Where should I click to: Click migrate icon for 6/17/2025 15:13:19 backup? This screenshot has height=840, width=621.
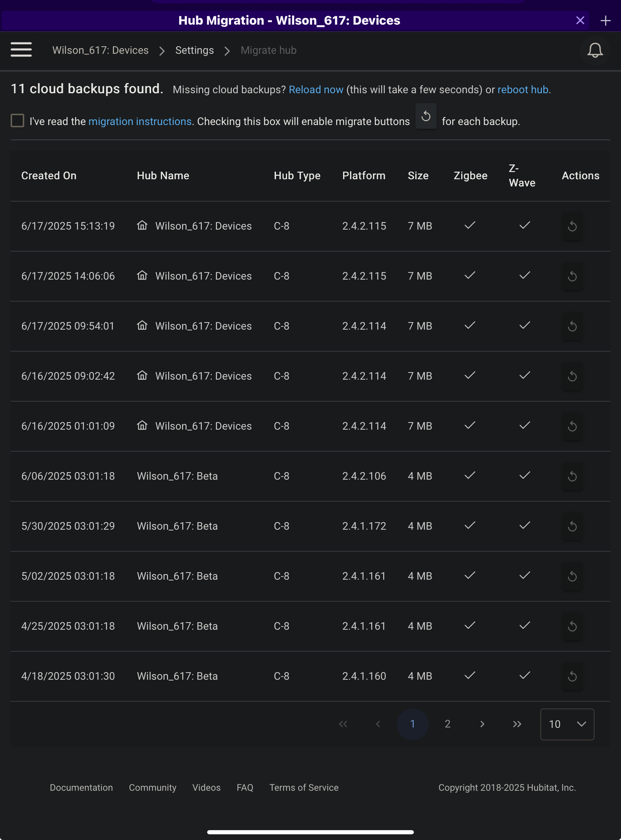coord(572,226)
